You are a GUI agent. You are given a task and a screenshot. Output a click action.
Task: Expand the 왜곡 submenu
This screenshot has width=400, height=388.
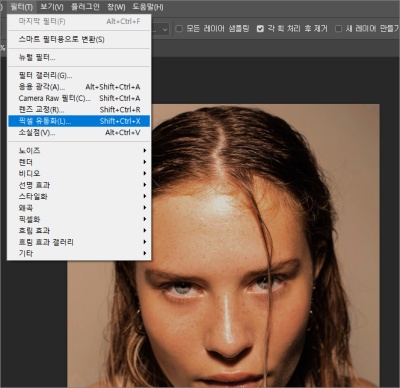tap(79, 208)
